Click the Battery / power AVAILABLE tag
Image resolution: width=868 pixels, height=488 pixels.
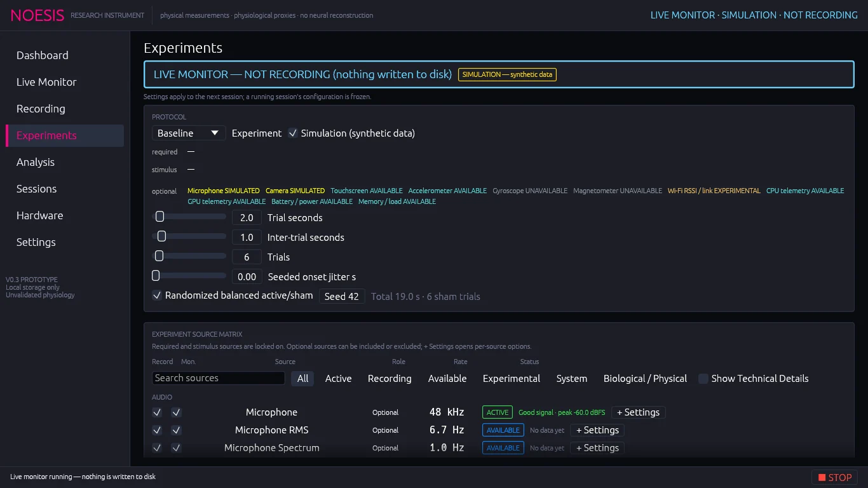click(312, 201)
